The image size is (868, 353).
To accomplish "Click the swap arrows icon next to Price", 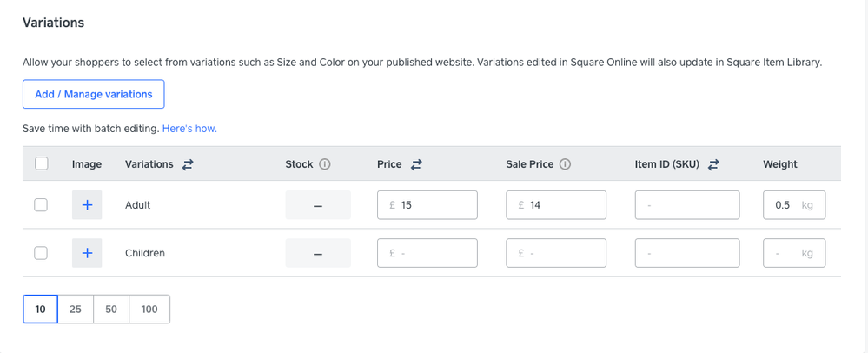I will 416,164.
